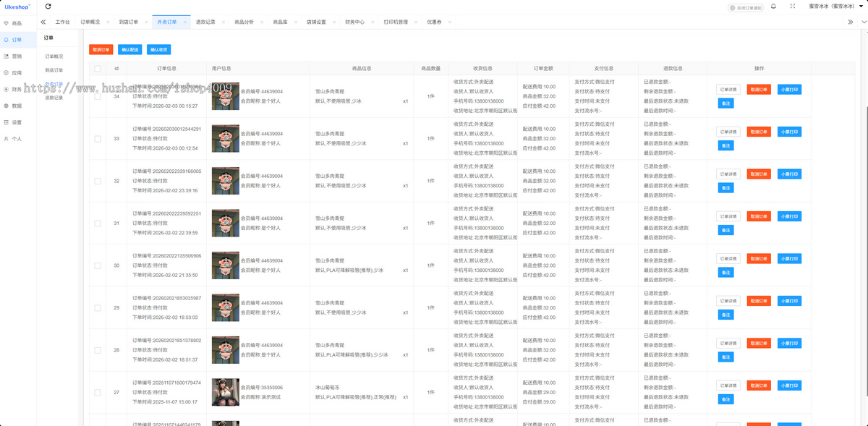Open 数据 data section in sidebar
This screenshot has height=426, width=868.
click(x=13, y=106)
